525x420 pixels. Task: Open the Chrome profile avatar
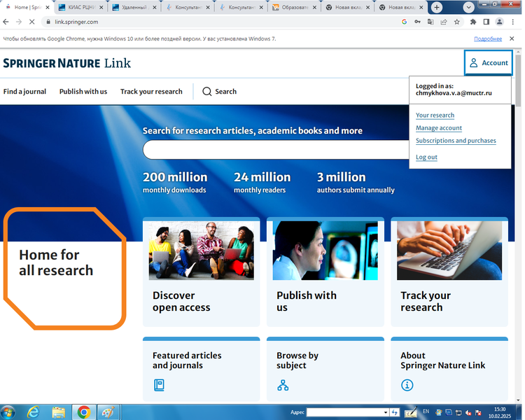point(499,22)
